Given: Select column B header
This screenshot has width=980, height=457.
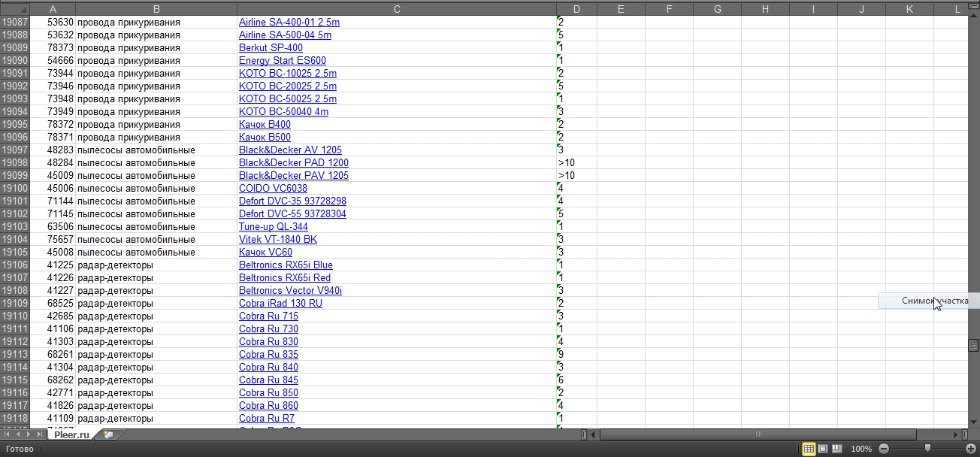Looking at the screenshot, I should click(x=156, y=9).
